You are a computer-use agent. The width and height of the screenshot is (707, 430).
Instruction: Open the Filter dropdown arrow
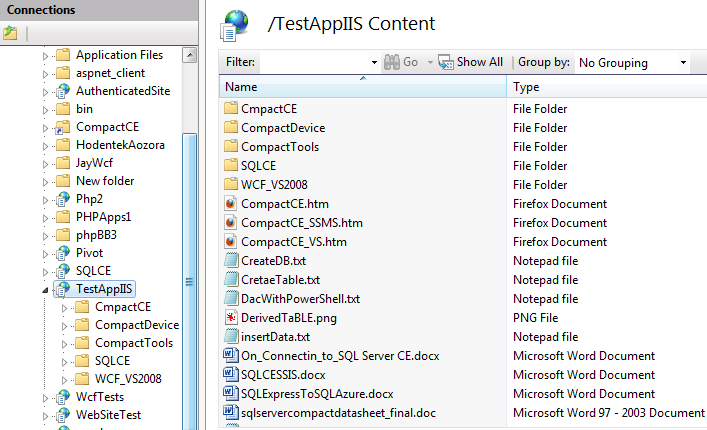374,62
